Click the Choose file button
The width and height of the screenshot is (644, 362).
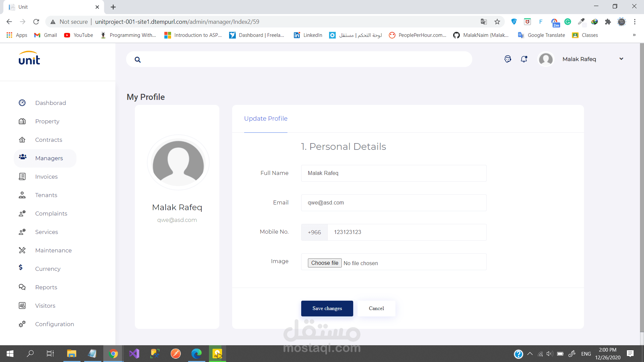tap(324, 263)
